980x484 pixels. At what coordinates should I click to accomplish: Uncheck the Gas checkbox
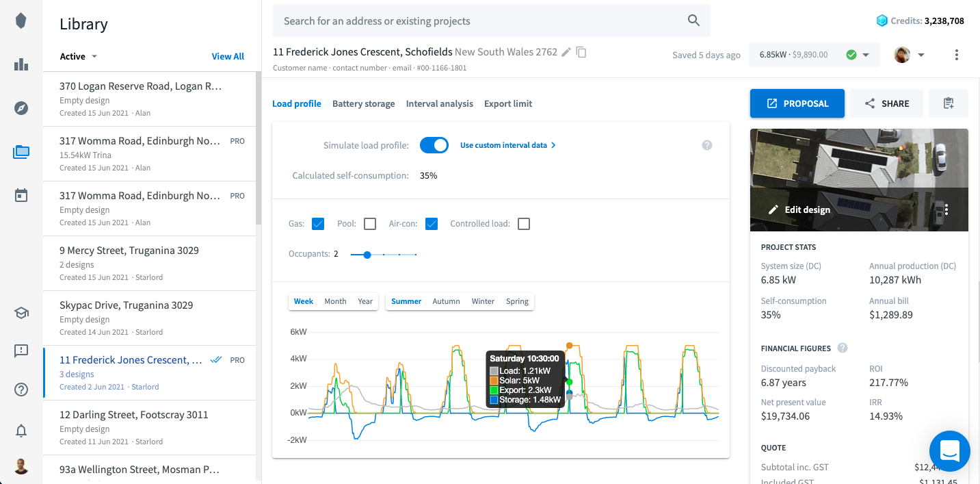click(x=317, y=223)
